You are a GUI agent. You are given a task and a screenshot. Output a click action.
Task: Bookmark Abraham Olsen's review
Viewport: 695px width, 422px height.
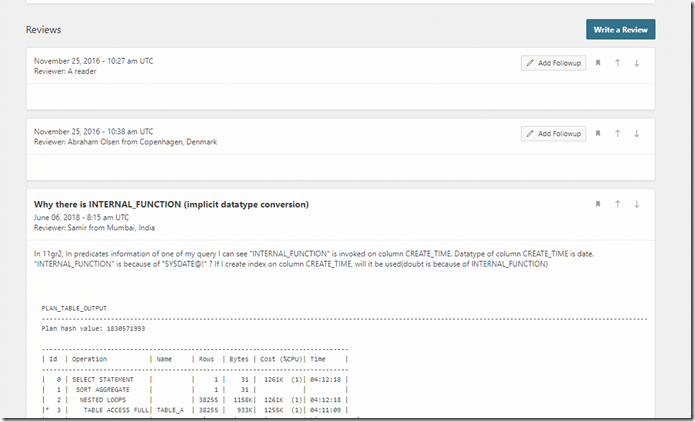(x=598, y=133)
